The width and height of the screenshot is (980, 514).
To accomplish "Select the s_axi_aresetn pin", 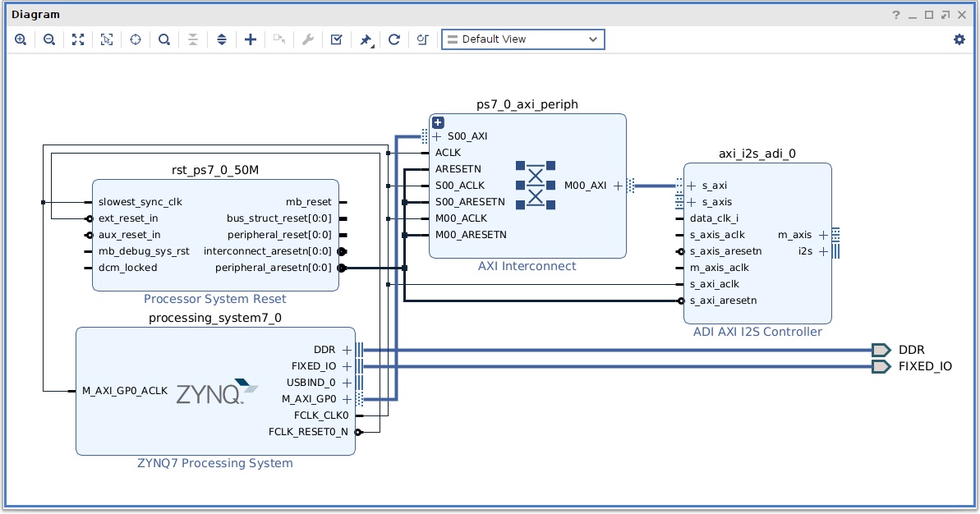I will pos(723,301).
